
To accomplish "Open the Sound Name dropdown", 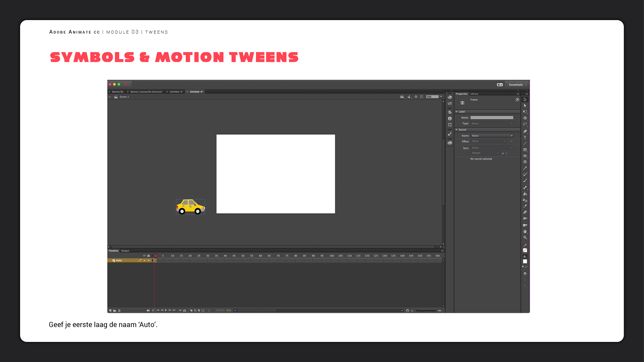I will tap(492, 136).
